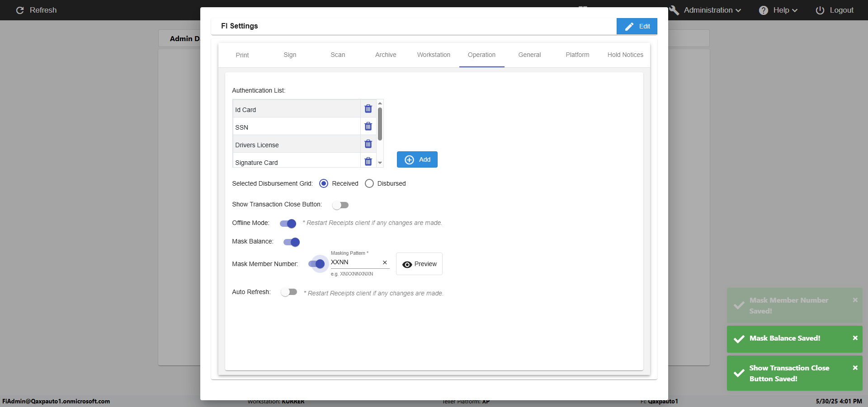The height and width of the screenshot is (407, 868).
Task: Click the date and time in status bar
Action: [839, 401]
